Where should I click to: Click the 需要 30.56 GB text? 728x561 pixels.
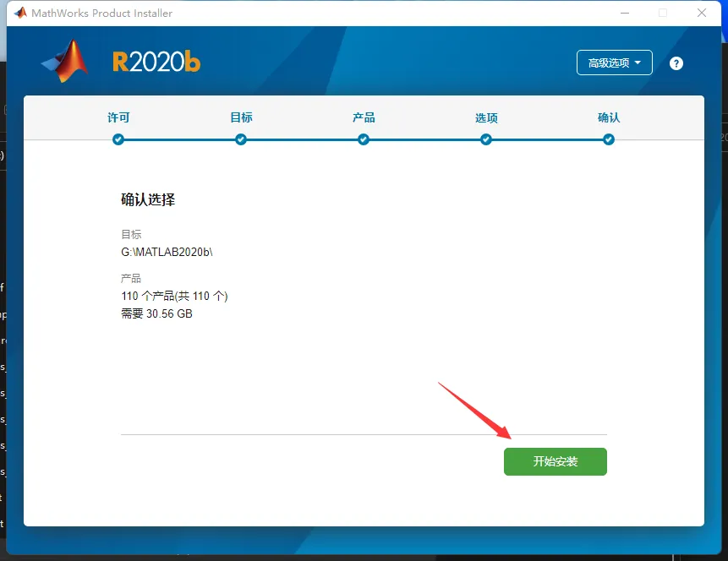pos(156,313)
